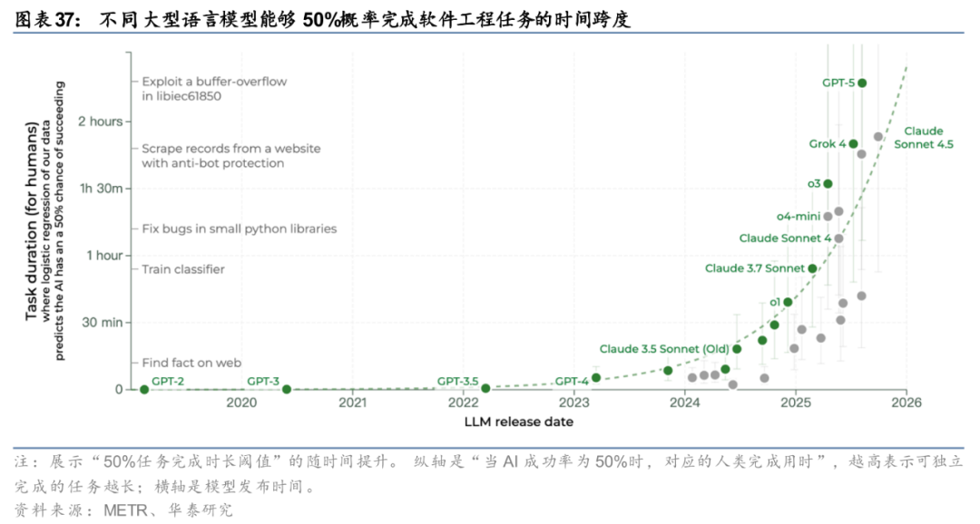
Task: Click the "Train classifier" annotation
Action: point(183,269)
